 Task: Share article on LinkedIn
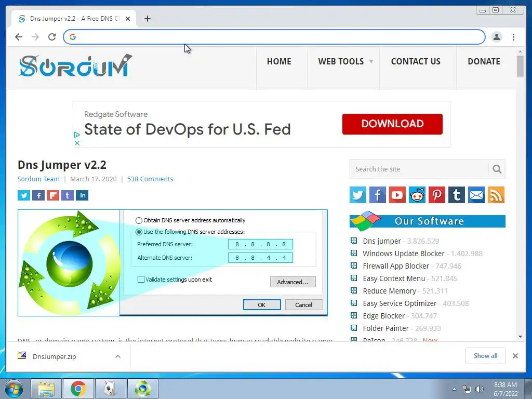click(x=82, y=195)
